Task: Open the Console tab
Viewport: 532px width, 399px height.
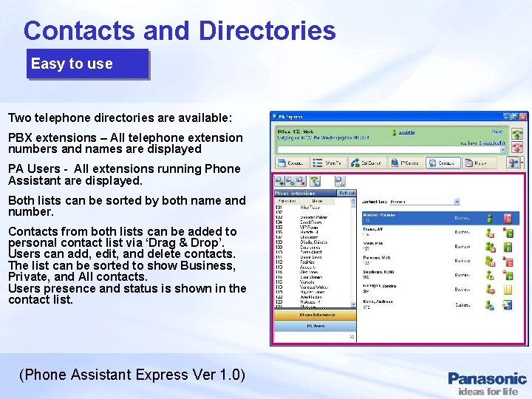Action: [291, 163]
